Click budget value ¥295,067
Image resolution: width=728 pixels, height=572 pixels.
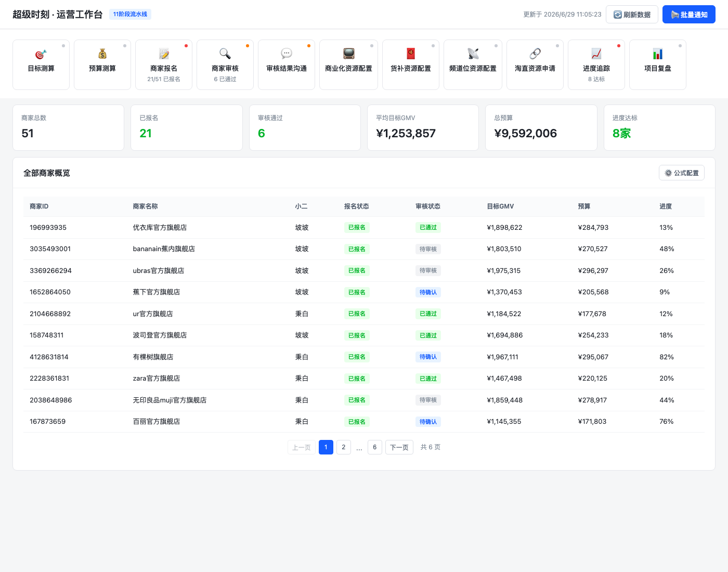click(x=593, y=357)
